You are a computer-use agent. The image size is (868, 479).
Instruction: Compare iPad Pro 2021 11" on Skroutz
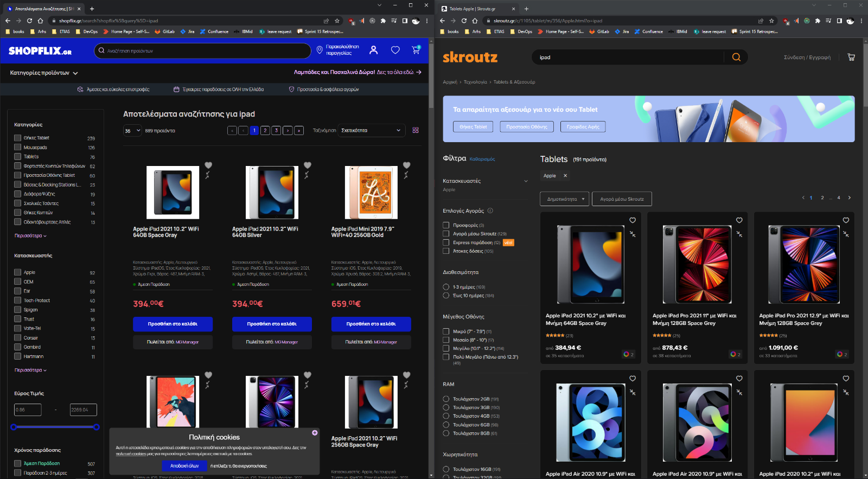coord(739,234)
